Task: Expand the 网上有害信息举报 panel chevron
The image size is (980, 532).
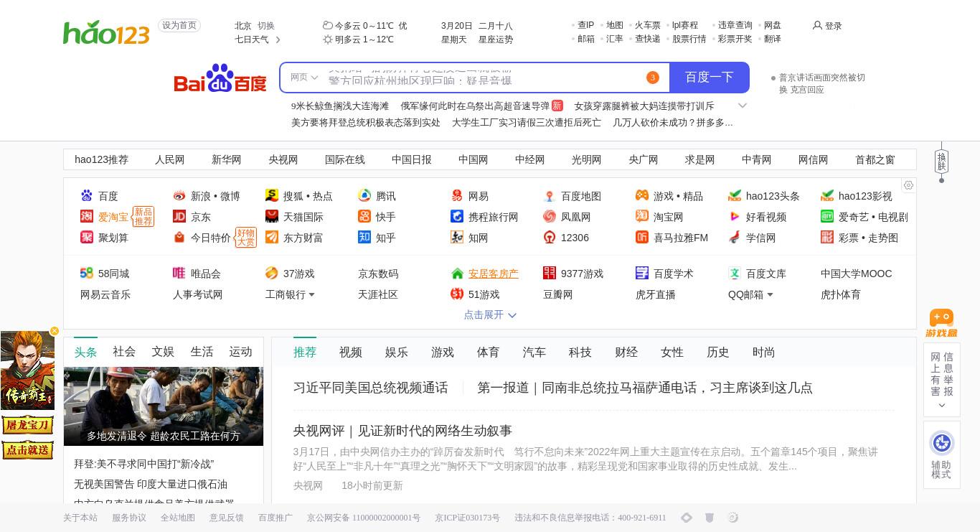Action: pos(942,406)
